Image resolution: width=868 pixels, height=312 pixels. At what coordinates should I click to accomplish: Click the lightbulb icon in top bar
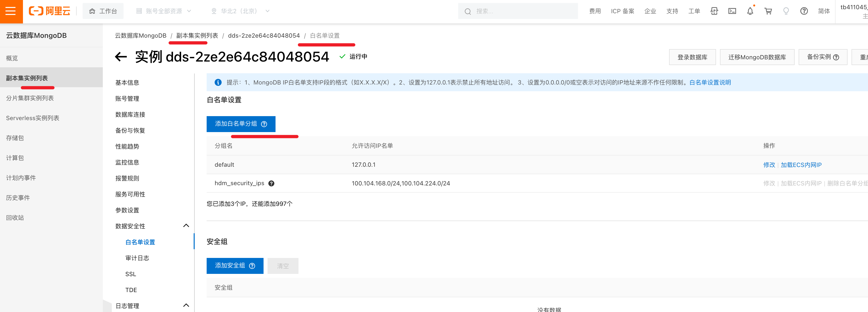[786, 11]
